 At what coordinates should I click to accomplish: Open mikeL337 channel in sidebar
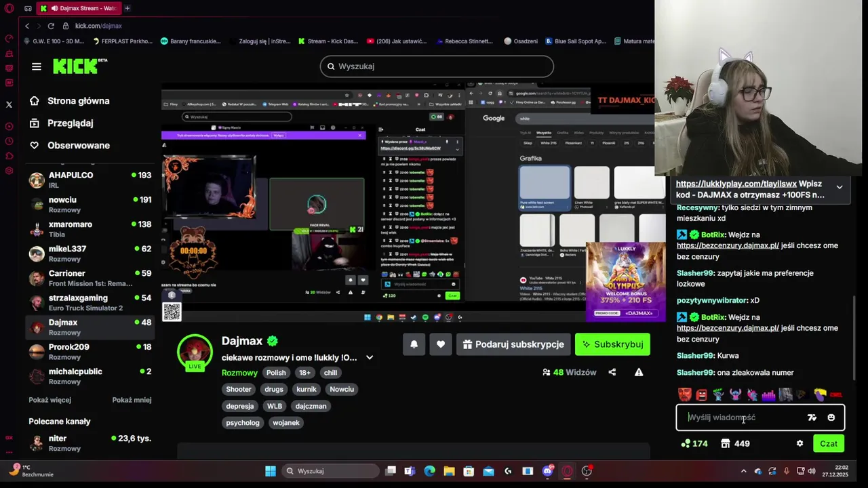pyautogui.click(x=90, y=253)
